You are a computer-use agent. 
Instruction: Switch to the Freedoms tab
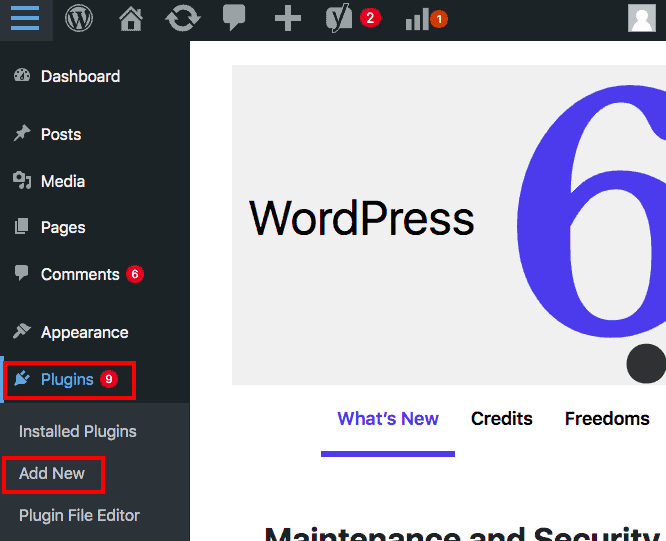click(x=607, y=419)
